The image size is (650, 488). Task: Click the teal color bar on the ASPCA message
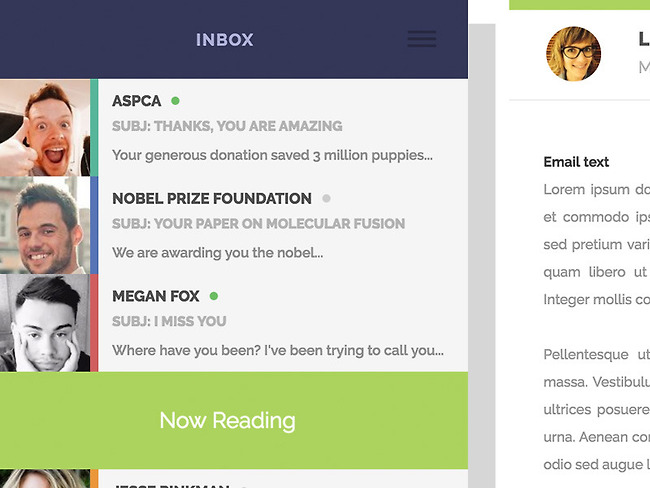[94, 127]
